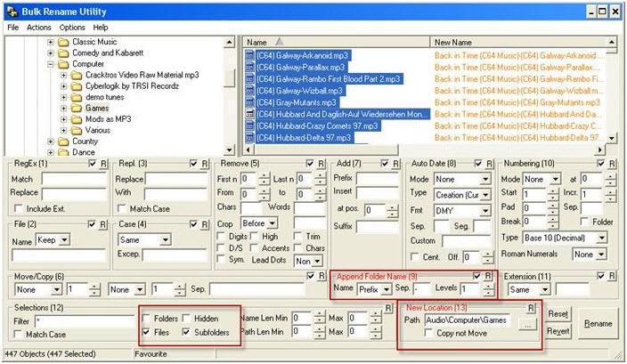Click the New Location Path input field
Viewport: 627px width, 364px height.
click(468, 320)
